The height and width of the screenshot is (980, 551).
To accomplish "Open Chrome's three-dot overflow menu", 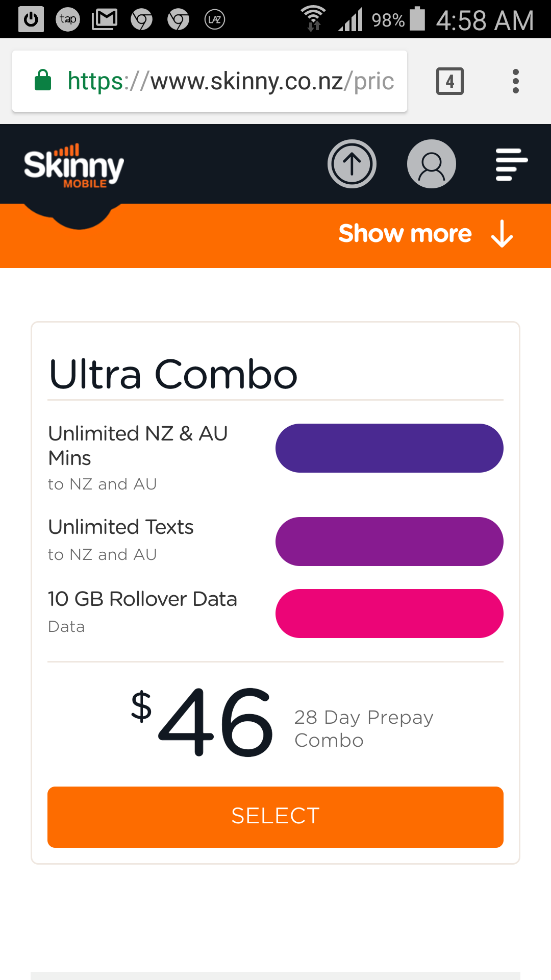I will [x=516, y=81].
